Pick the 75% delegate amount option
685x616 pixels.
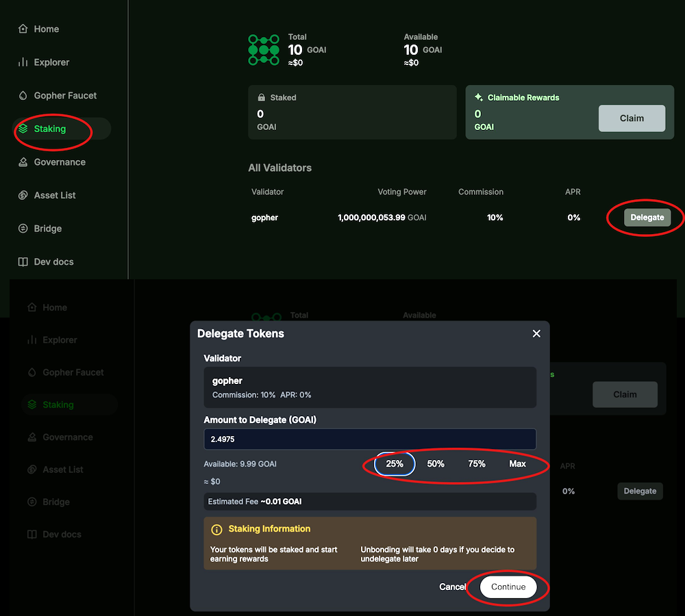(x=477, y=464)
